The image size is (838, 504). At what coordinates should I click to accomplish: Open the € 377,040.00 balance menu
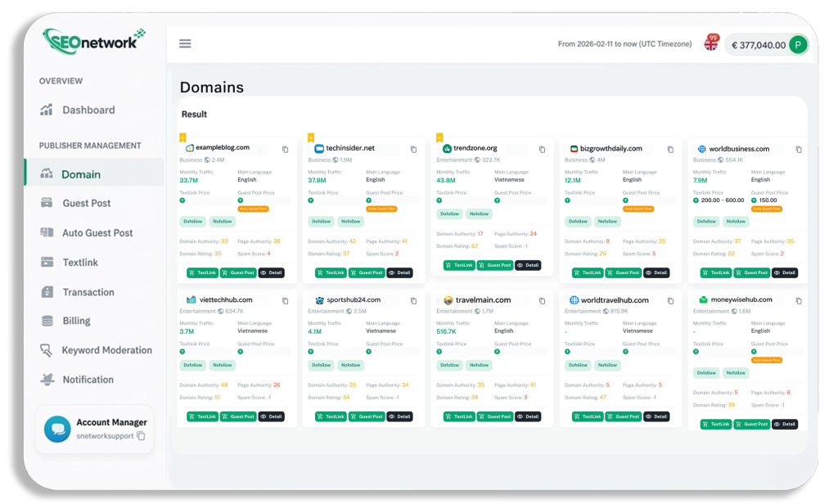757,45
